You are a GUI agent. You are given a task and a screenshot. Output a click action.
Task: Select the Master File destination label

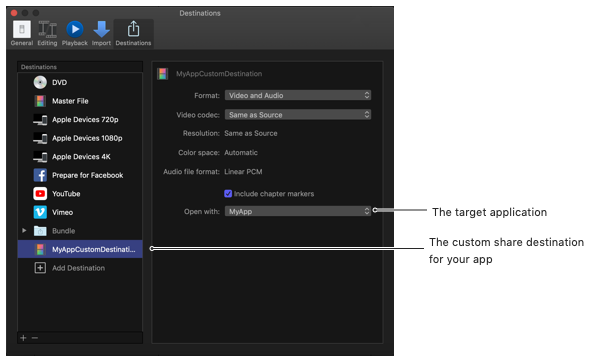[70, 101]
